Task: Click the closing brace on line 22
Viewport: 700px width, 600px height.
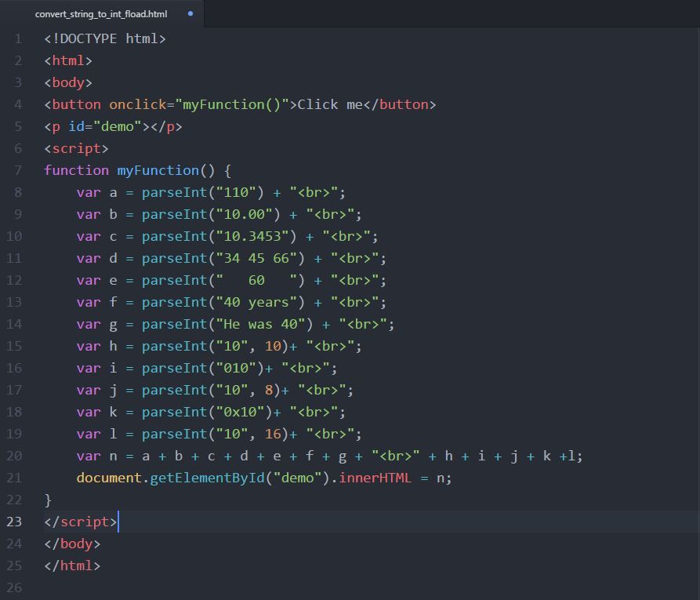Action: 48,500
